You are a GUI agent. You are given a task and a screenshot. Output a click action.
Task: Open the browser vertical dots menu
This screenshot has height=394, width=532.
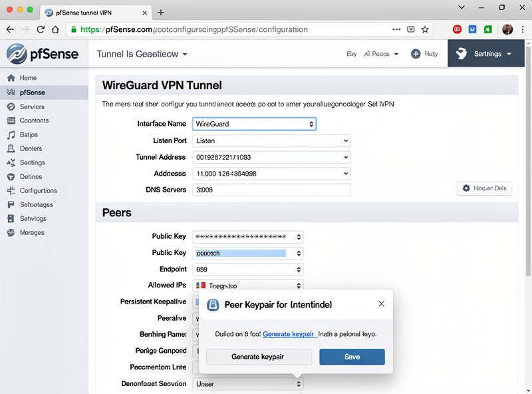523,29
